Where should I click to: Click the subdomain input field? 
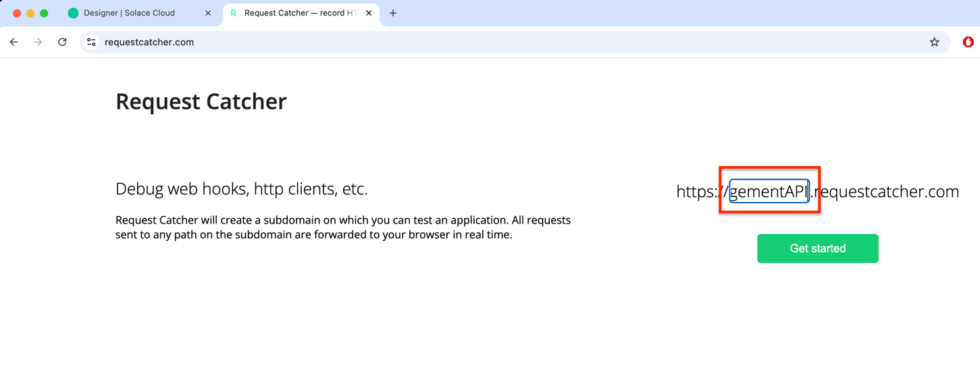(x=769, y=191)
